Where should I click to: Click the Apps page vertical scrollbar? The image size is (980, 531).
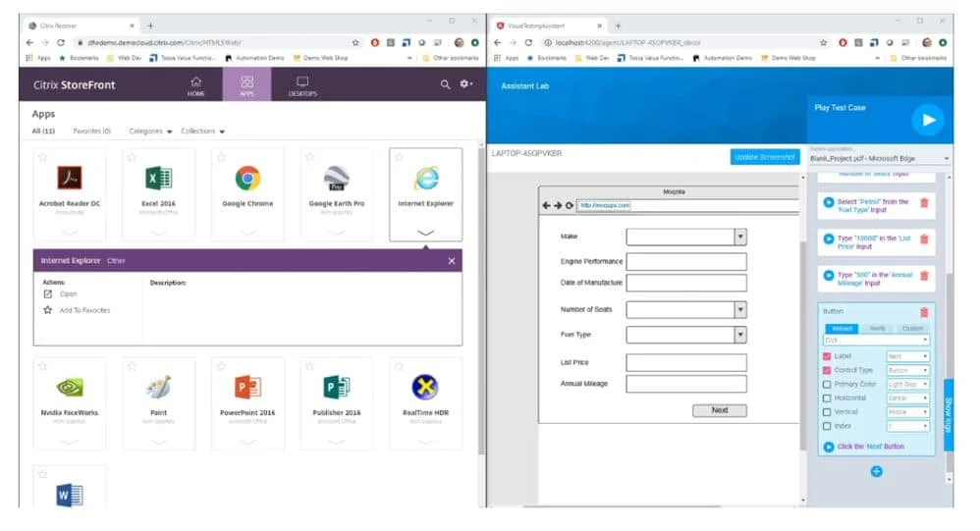coord(481,302)
